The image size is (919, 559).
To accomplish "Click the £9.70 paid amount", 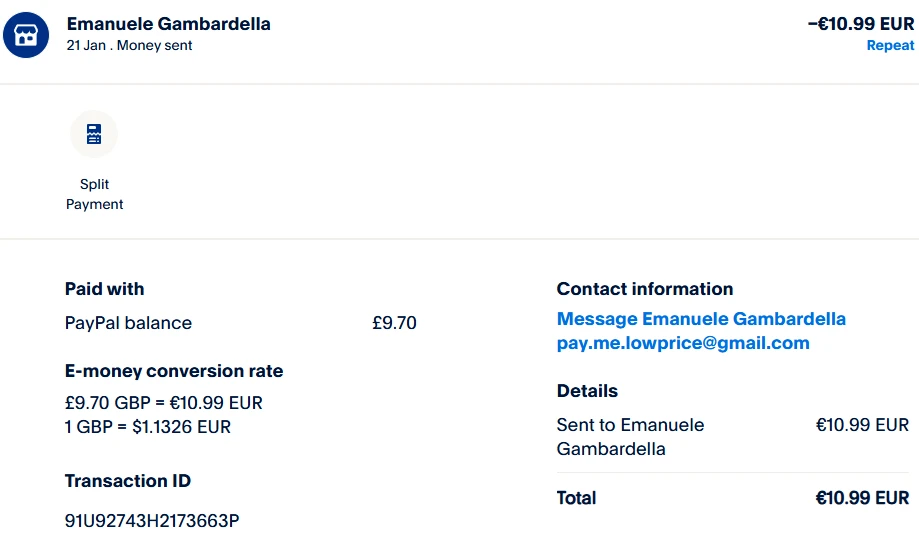I will (x=394, y=323).
